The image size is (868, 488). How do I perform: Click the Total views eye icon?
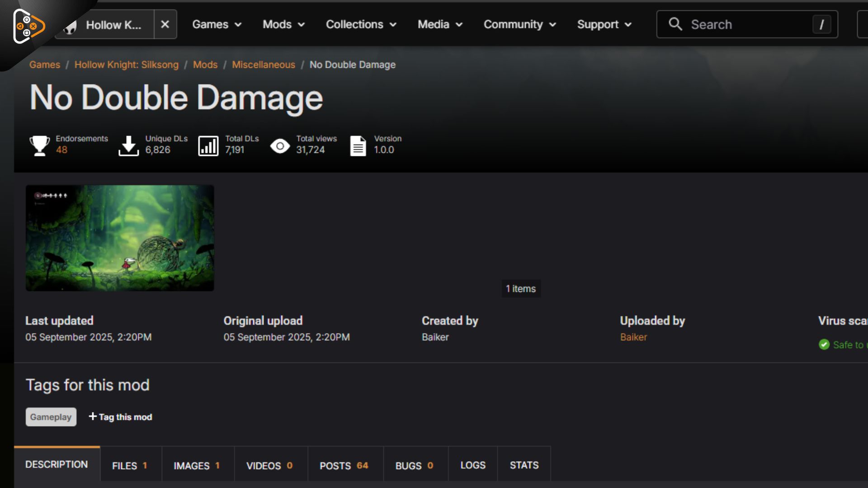pos(280,146)
